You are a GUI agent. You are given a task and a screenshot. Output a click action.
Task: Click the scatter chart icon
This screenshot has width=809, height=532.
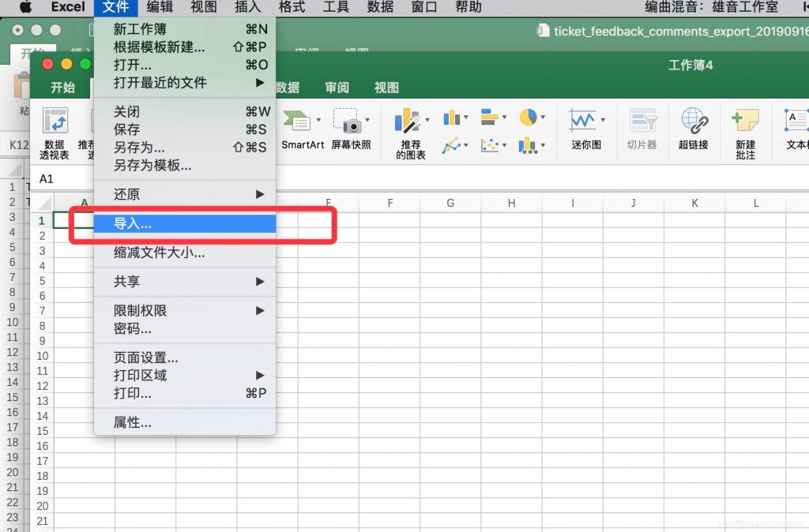(490, 145)
